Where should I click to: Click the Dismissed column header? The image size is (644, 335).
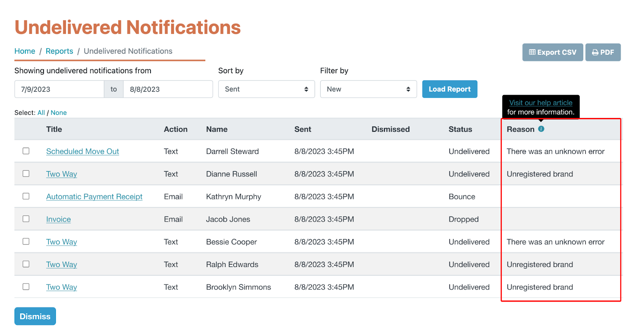click(390, 129)
